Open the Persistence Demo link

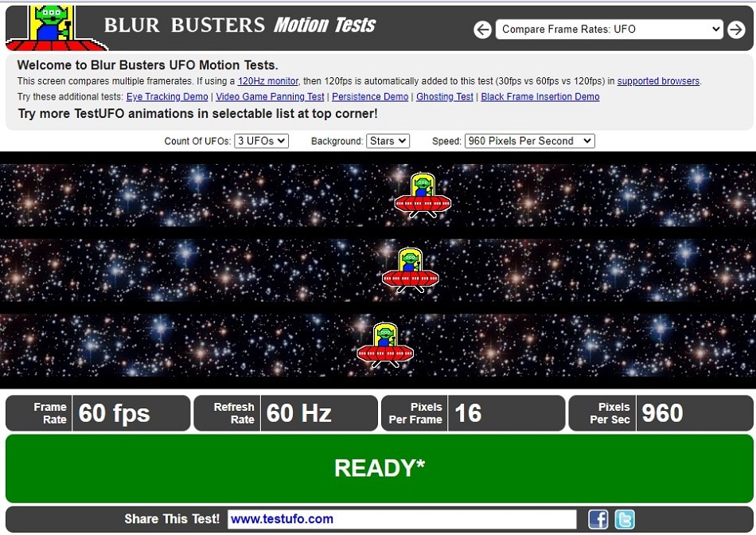[370, 96]
